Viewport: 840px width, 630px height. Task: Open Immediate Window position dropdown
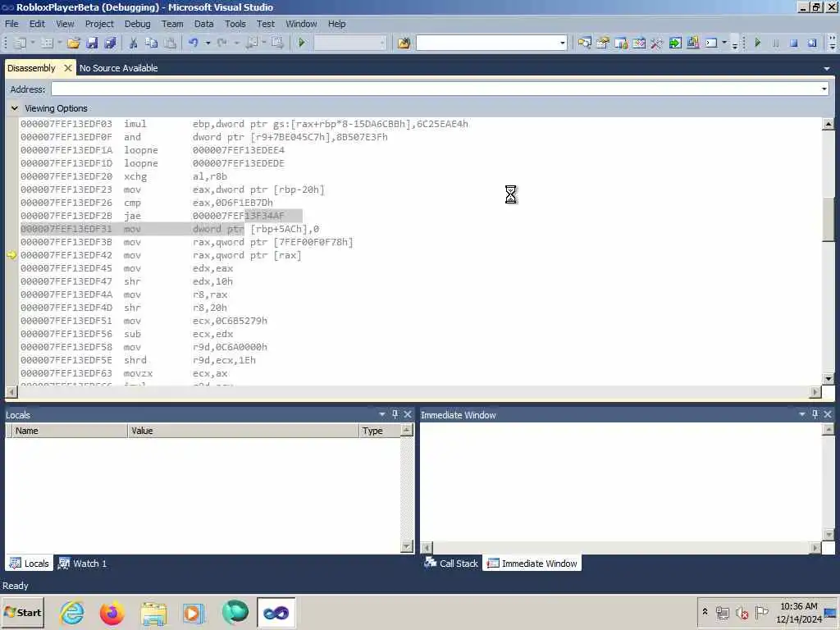pyautogui.click(x=802, y=414)
